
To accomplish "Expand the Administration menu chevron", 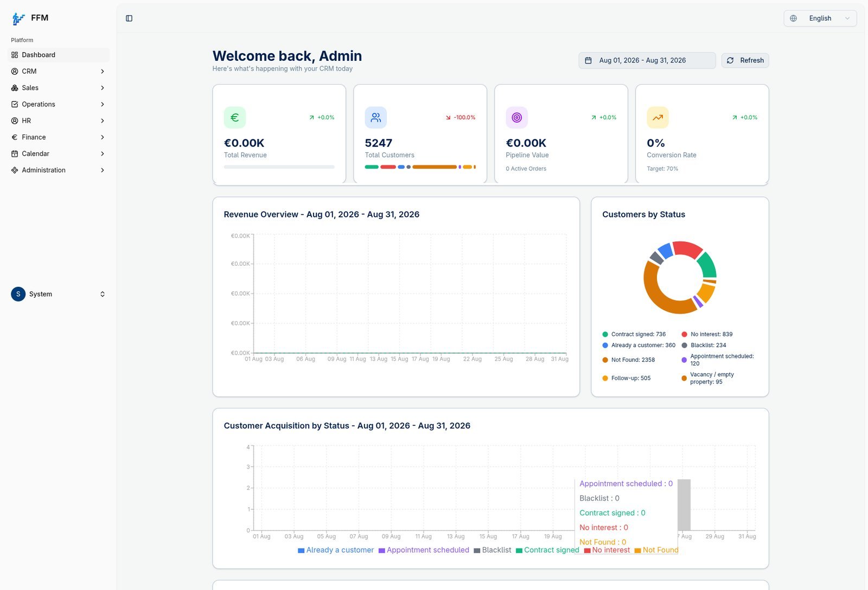I will click(x=103, y=170).
